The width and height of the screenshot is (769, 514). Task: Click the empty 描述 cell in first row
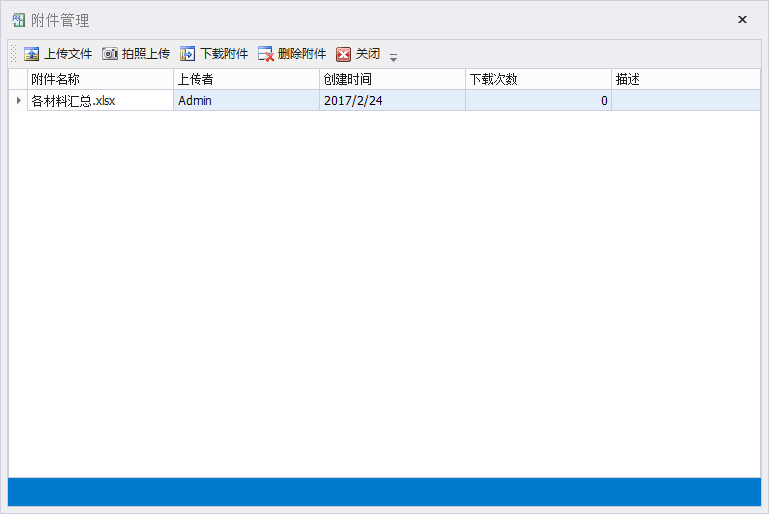click(x=685, y=100)
